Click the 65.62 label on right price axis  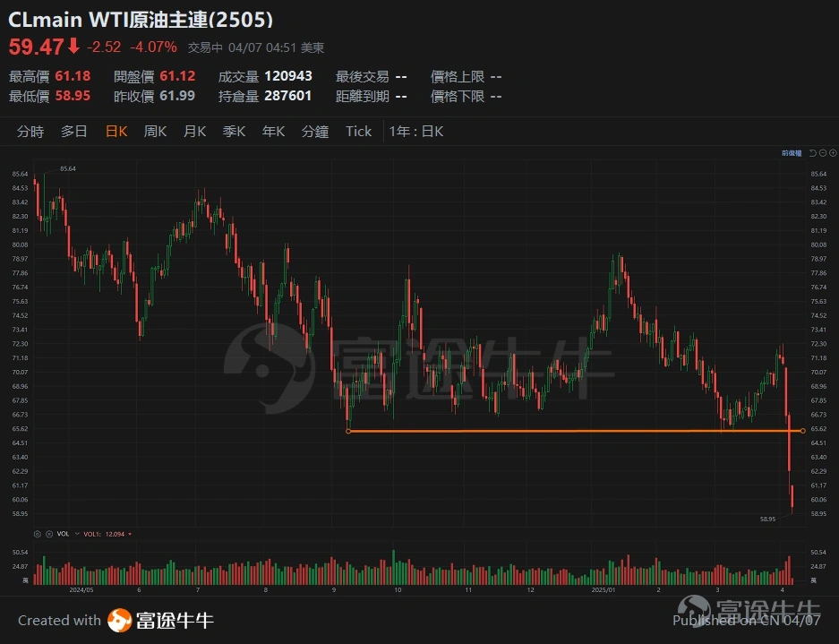coord(818,429)
